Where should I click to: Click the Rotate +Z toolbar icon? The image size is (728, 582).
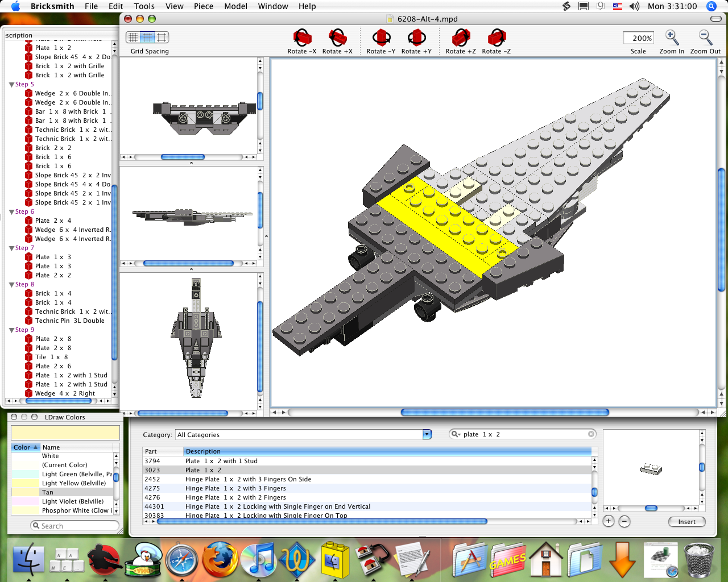click(x=461, y=38)
